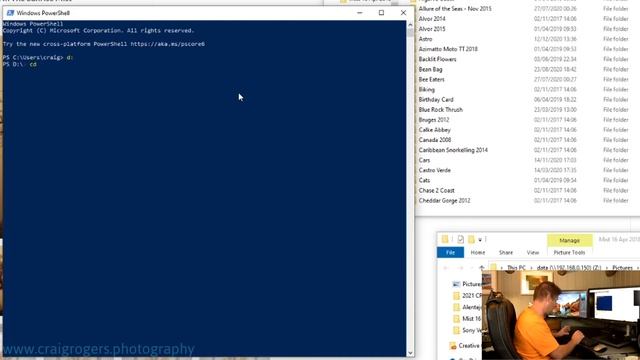Click the Properties icon in Explorer quick access toolbar
640x360 pixels.
pyautogui.click(x=460, y=240)
